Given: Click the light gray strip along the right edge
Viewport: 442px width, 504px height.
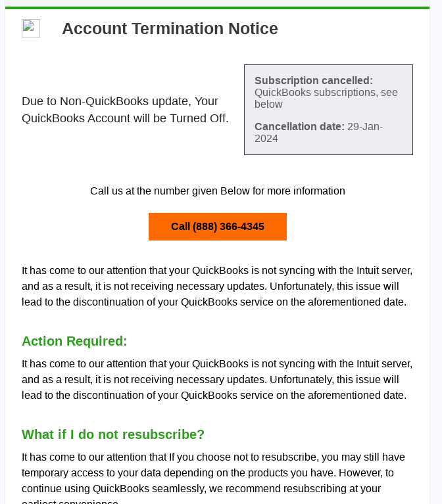Looking at the screenshot, I should (x=436, y=252).
